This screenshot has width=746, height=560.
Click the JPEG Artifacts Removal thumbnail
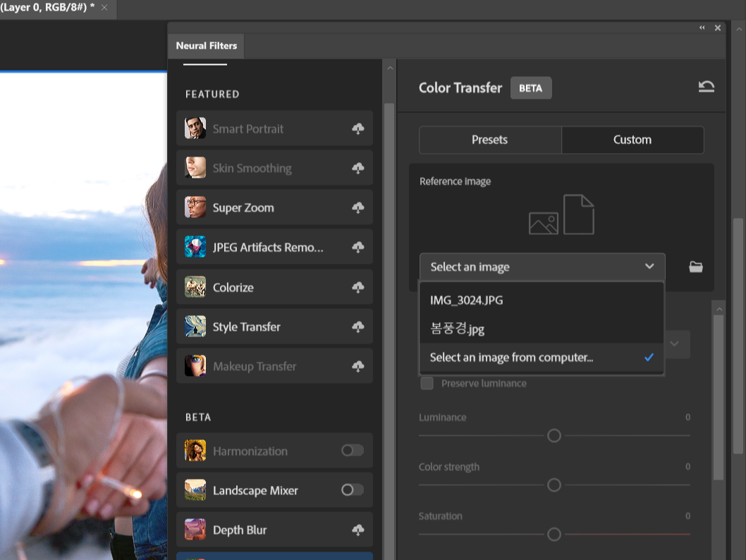[195, 246]
